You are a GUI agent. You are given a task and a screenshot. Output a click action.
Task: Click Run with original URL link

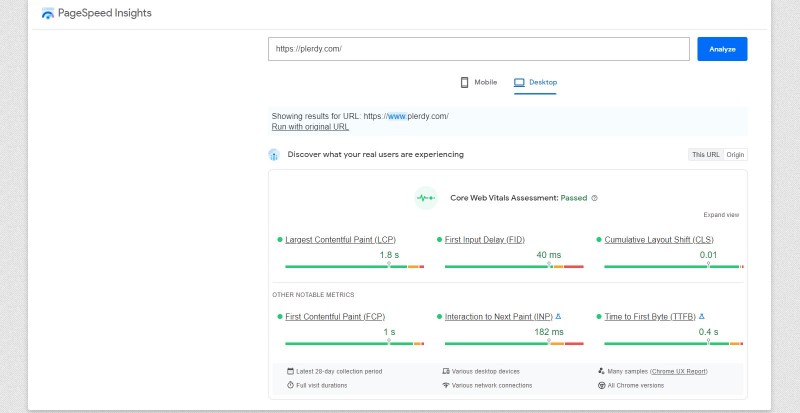point(310,127)
